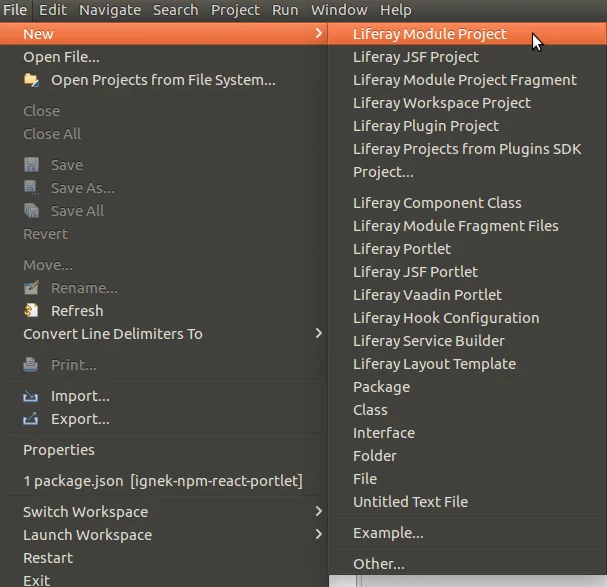
Task: Open the Help menu
Action: (395, 10)
